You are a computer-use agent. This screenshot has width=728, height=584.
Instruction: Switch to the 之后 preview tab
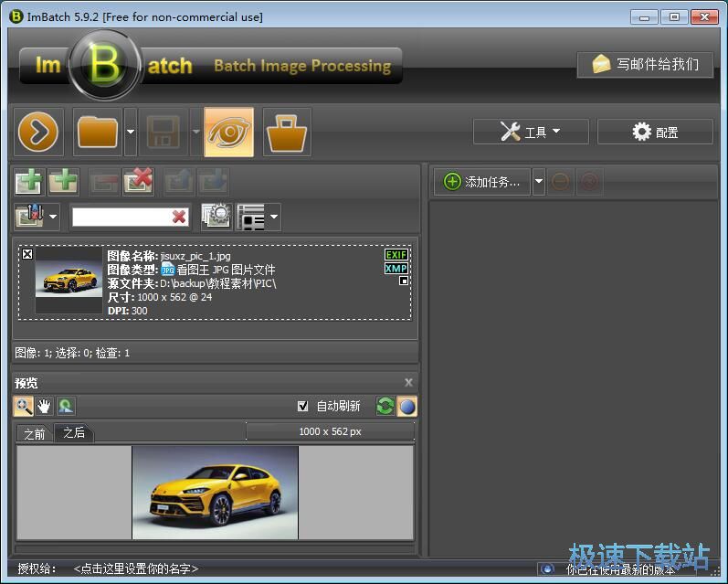74,433
